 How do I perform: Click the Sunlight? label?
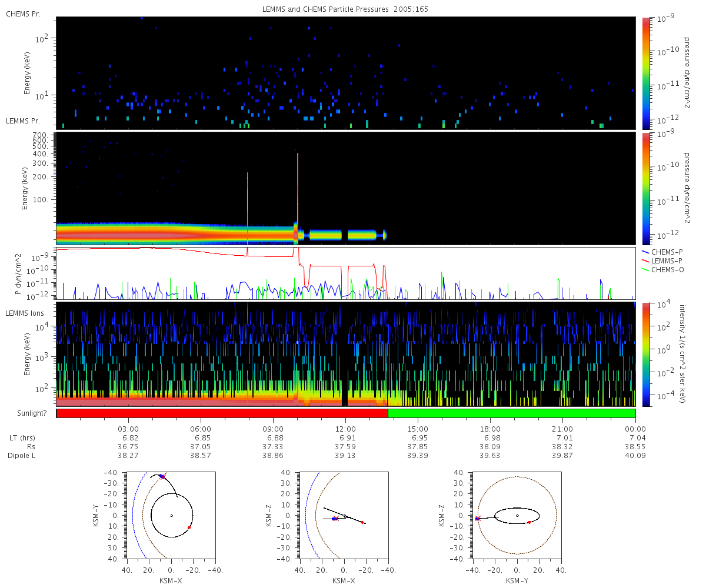(x=25, y=413)
